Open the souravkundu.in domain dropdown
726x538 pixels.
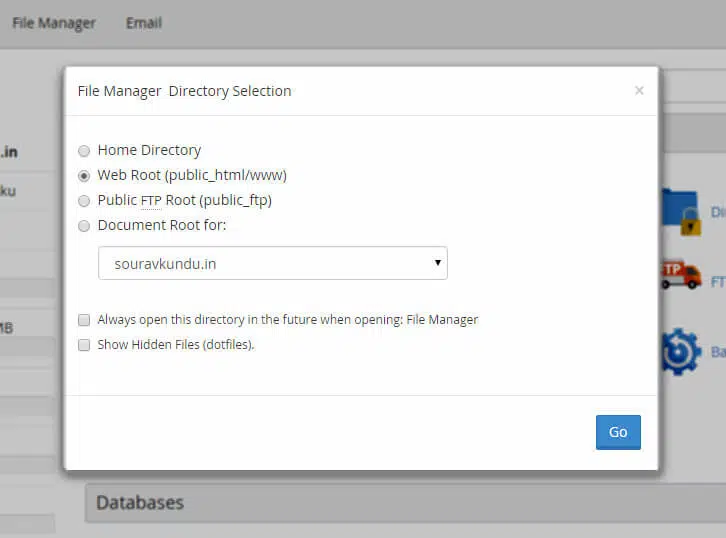click(x=272, y=263)
